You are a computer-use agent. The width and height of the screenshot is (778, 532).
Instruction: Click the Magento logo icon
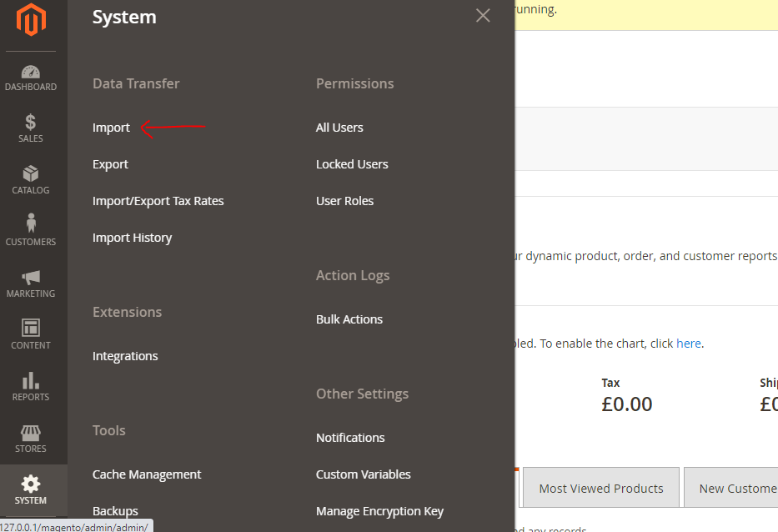[x=31, y=20]
